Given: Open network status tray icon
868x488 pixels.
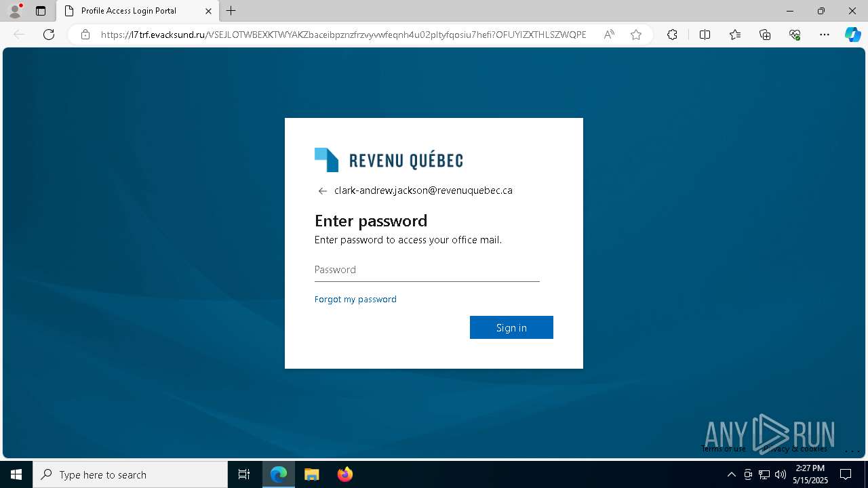Looking at the screenshot, I should click(764, 474).
